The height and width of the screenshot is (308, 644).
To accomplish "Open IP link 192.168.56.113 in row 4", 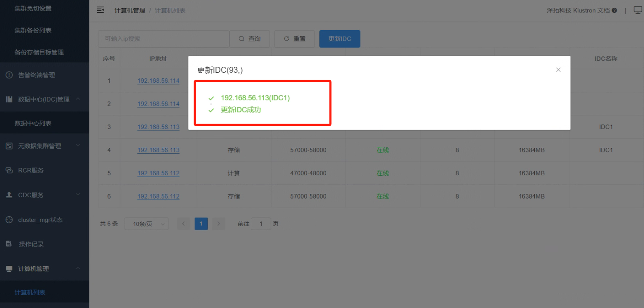I will coord(158,150).
